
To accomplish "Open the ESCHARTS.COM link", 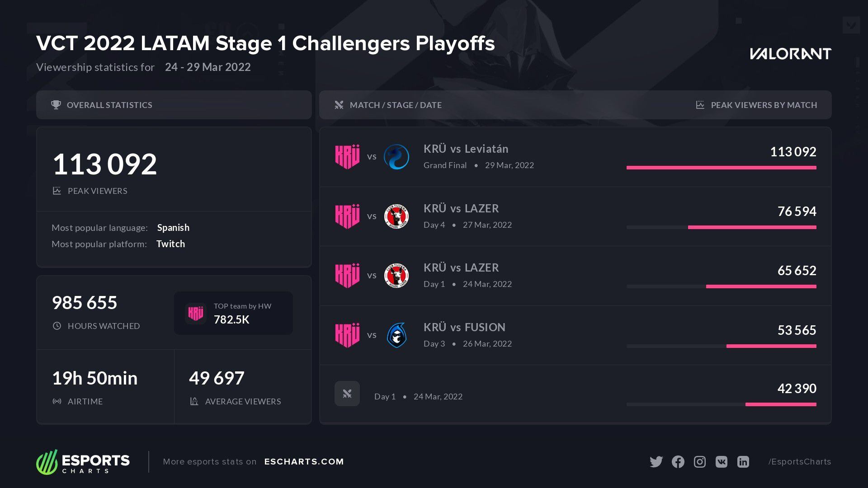I will (x=304, y=462).
